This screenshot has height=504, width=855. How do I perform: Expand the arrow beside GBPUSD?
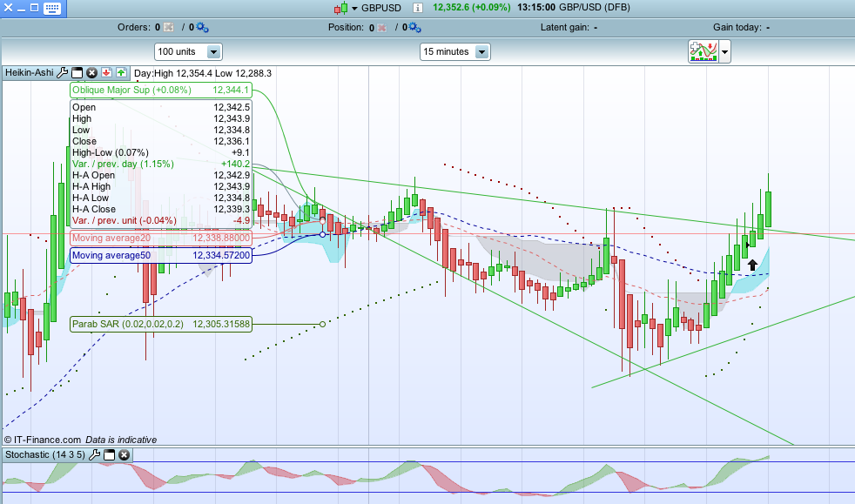pos(354,8)
